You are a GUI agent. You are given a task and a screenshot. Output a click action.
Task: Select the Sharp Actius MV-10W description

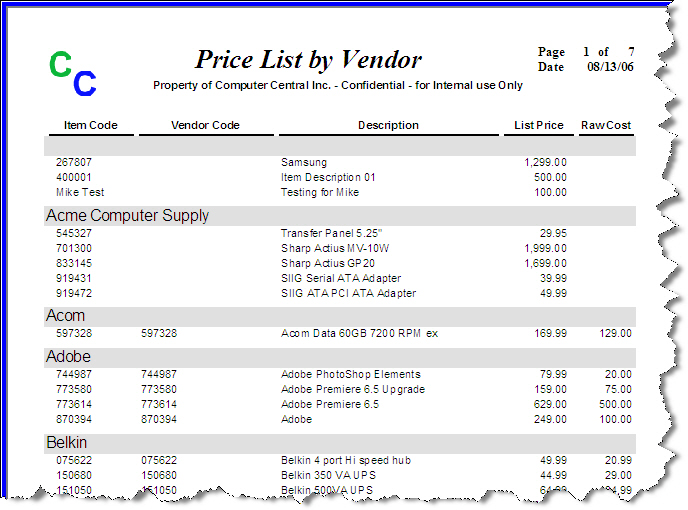(337, 248)
